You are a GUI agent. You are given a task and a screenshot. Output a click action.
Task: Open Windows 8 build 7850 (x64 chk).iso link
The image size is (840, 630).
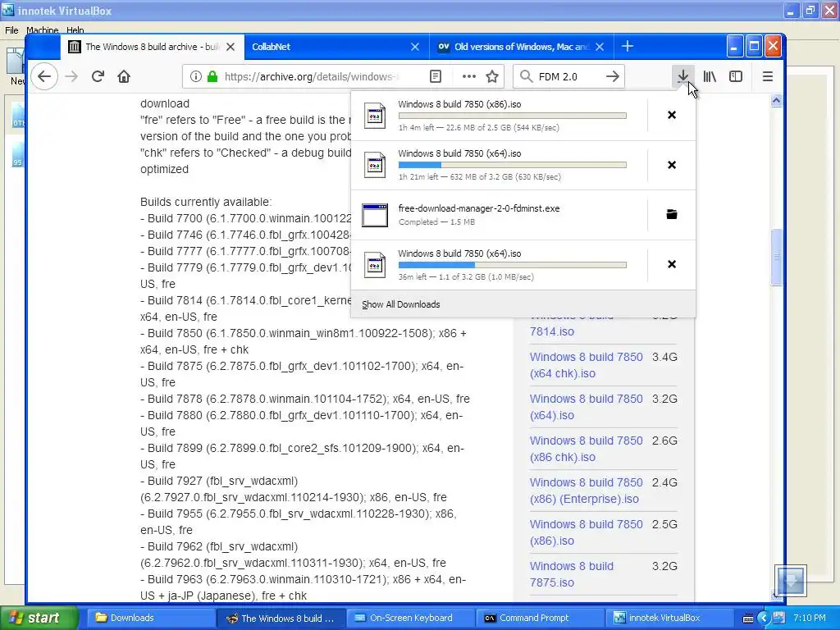[586, 365]
